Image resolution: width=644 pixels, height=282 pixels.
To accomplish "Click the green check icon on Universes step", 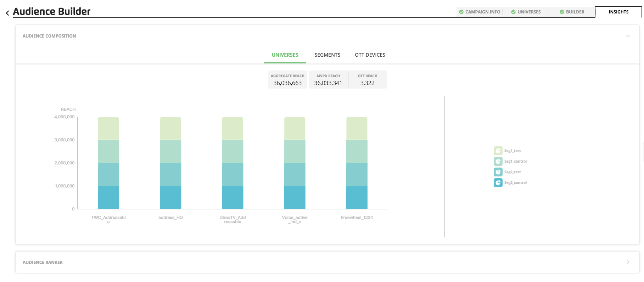I will [x=513, y=12].
